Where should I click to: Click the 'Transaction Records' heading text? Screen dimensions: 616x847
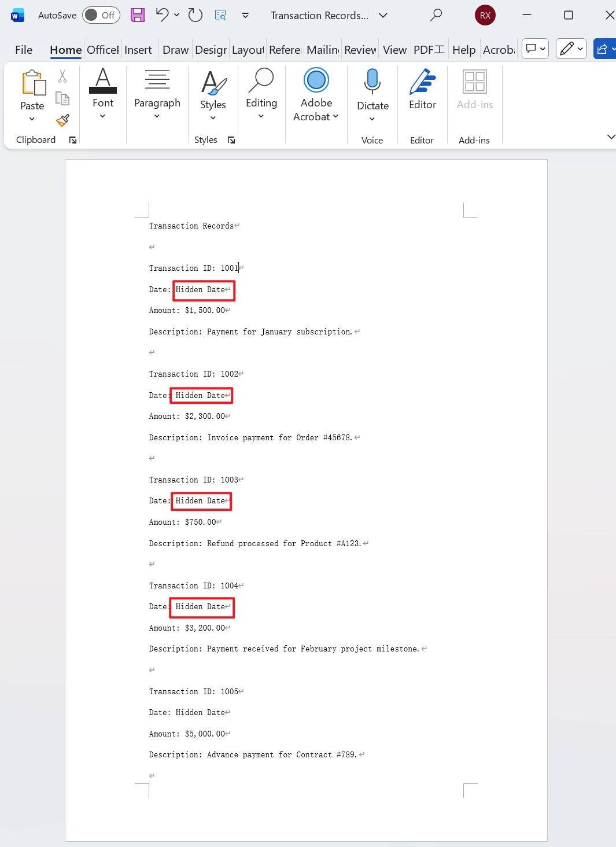(x=191, y=226)
